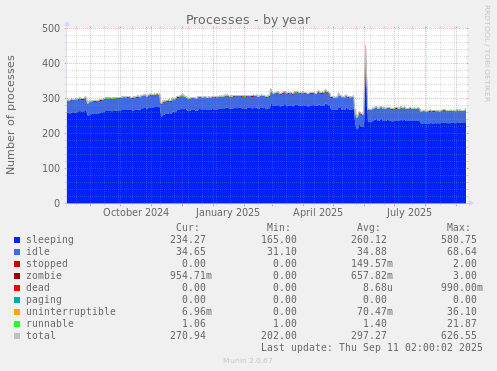Viewport: 497px width, 371px height.
Task: Click the 'idle' legend label
Action: point(38,252)
